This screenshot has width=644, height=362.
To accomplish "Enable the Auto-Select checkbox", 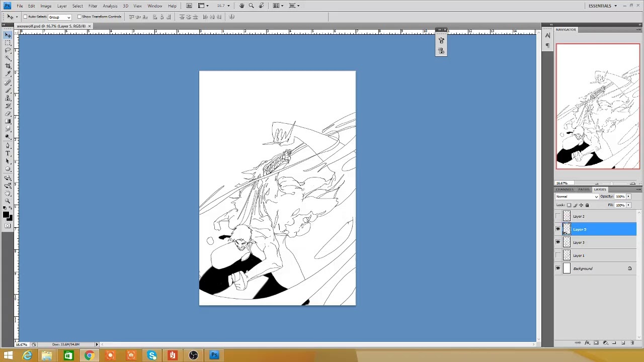I will click(x=25, y=17).
